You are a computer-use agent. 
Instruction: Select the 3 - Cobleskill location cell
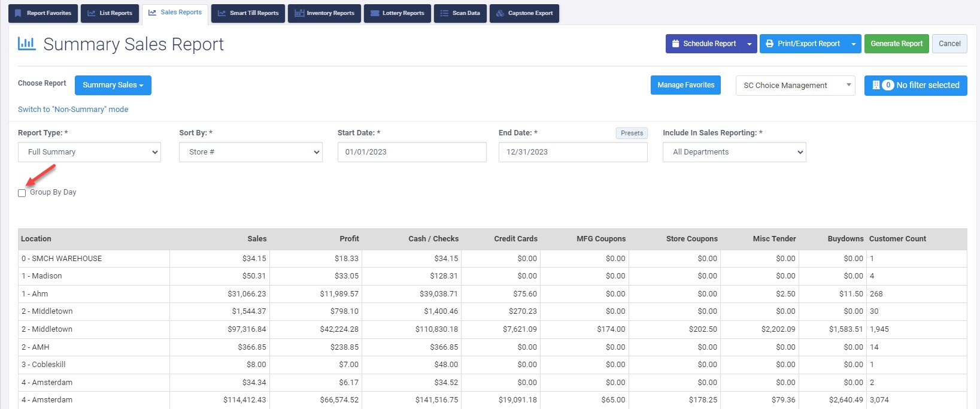coord(94,365)
